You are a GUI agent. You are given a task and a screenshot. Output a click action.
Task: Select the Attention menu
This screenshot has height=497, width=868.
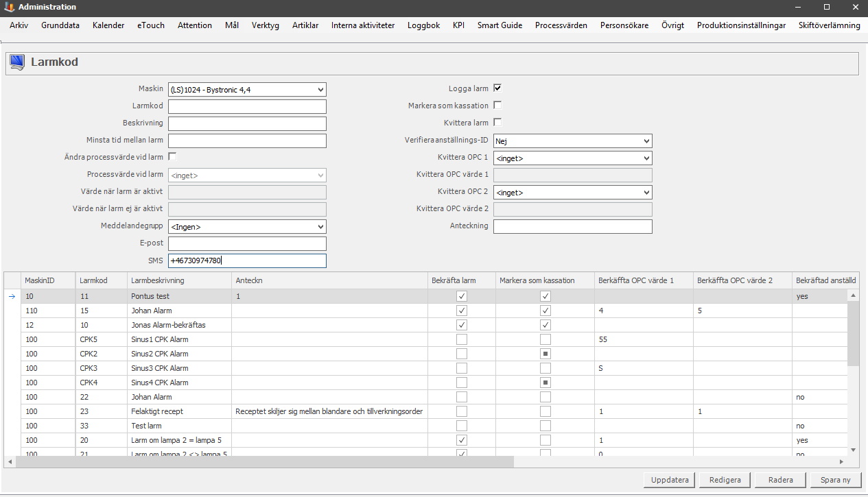point(195,25)
